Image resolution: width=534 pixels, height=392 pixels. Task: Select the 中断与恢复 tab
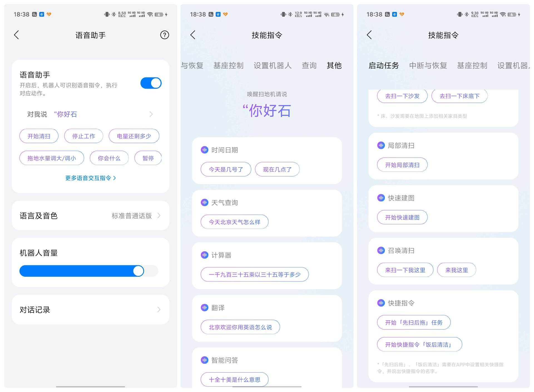pyautogui.click(x=428, y=66)
